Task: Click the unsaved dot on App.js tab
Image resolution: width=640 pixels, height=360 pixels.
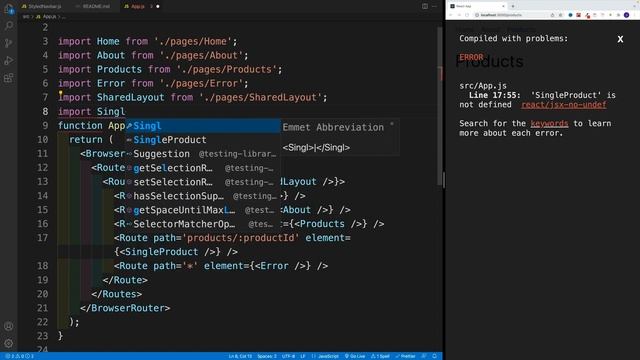Action: (x=158, y=6)
